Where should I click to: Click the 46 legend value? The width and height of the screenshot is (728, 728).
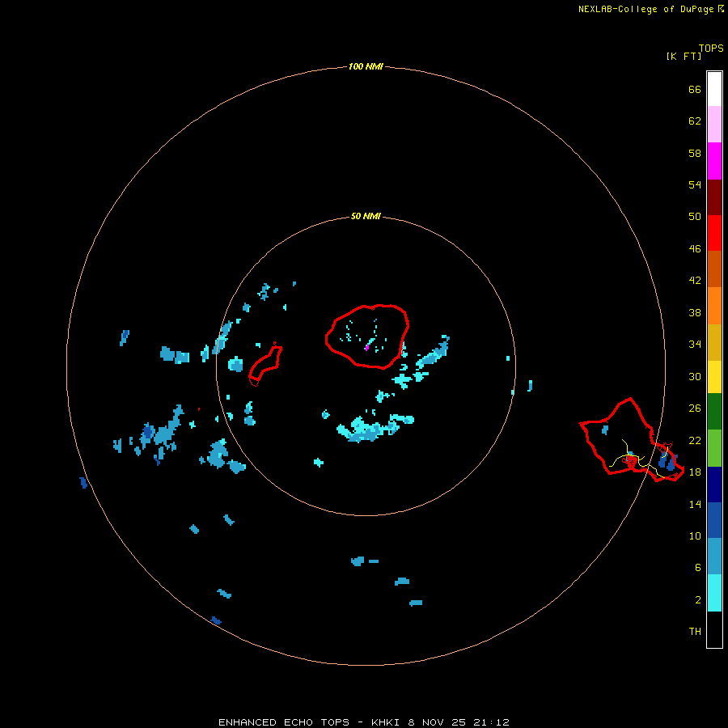695,249
